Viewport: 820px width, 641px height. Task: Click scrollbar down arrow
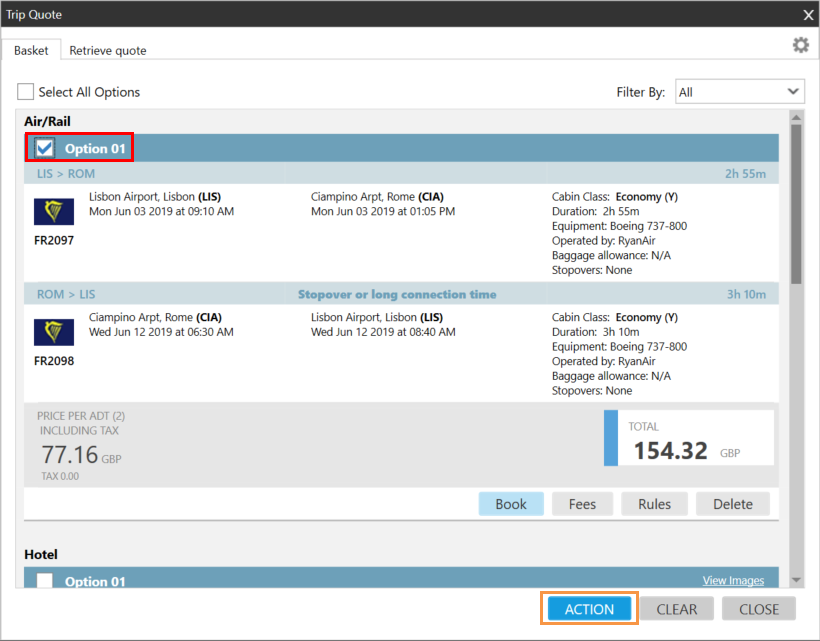[x=796, y=580]
